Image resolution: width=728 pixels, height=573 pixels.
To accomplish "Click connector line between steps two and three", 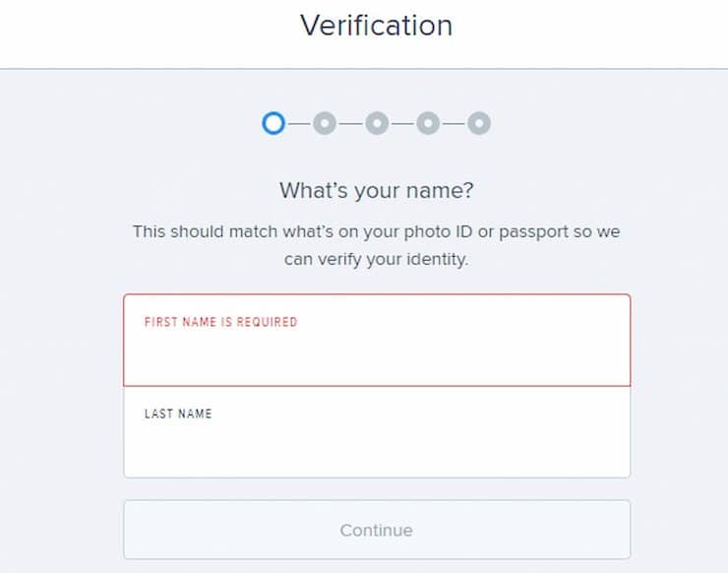I will (x=350, y=124).
